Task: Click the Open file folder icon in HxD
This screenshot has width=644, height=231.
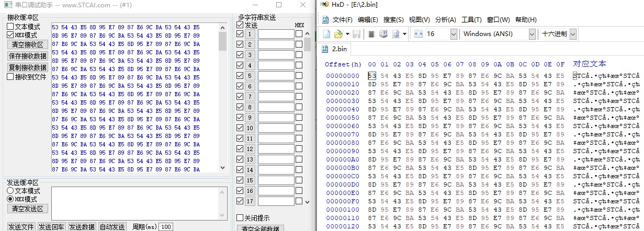Action: click(x=338, y=34)
